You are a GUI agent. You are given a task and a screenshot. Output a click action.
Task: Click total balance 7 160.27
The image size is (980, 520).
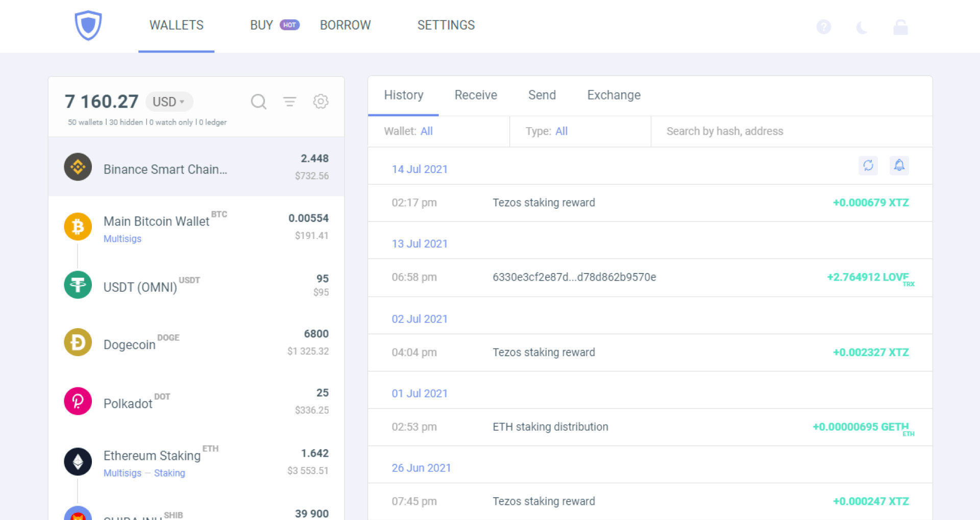point(102,102)
